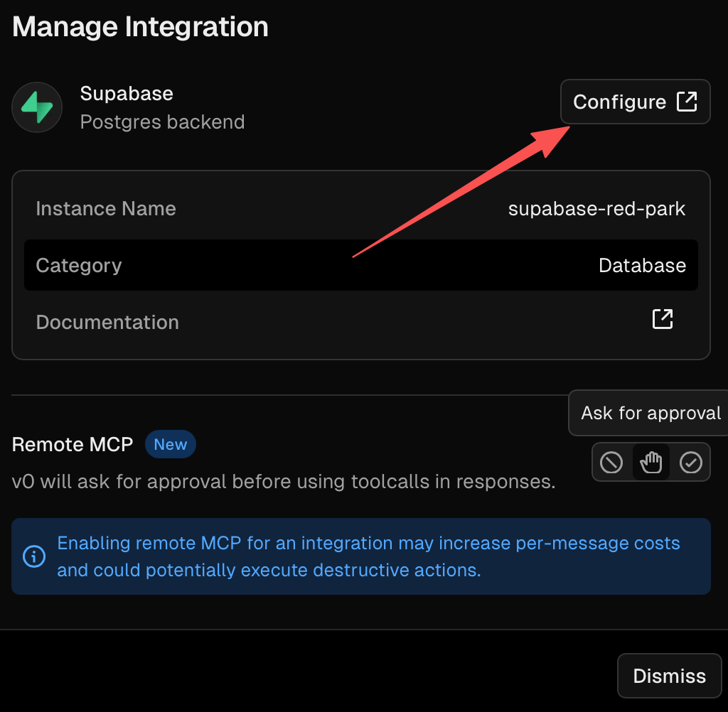Click the 'Documentation' row label
Viewport: 728px width, 712px height.
[107, 322]
